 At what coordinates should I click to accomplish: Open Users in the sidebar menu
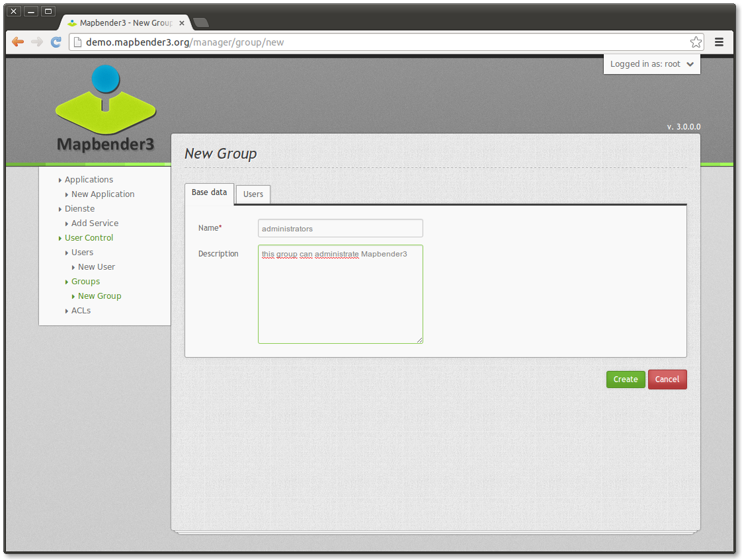(x=83, y=253)
